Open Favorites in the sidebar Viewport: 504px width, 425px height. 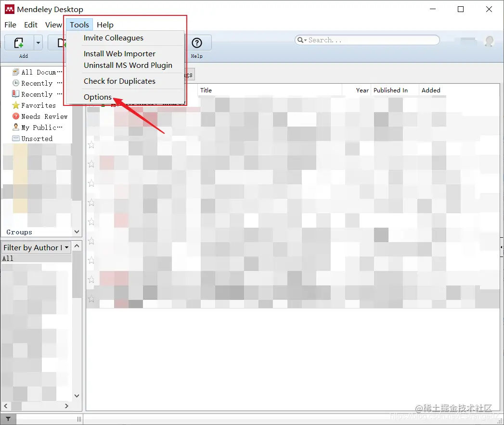(34, 105)
